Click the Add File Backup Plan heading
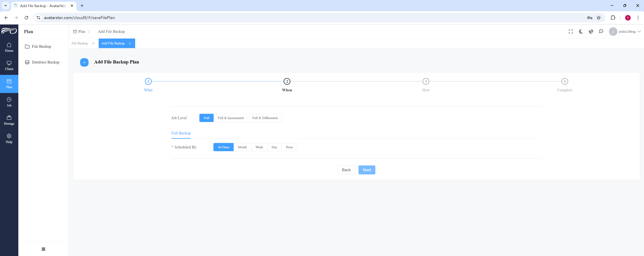 [116, 62]
